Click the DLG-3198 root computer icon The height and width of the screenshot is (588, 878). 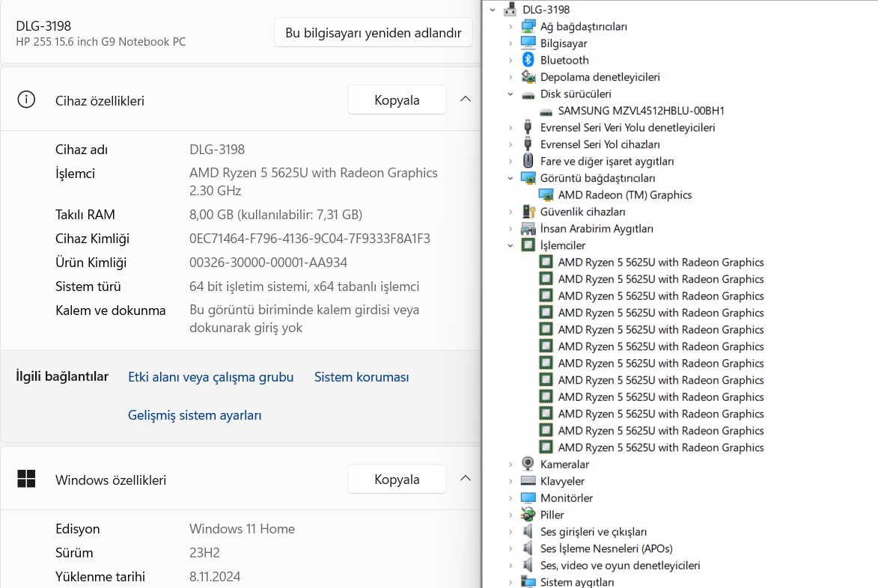click(x=510, y=10)
